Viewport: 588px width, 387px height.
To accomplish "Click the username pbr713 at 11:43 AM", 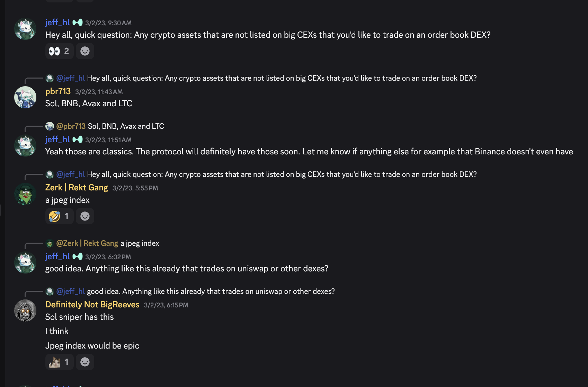I will coord(58,91).
